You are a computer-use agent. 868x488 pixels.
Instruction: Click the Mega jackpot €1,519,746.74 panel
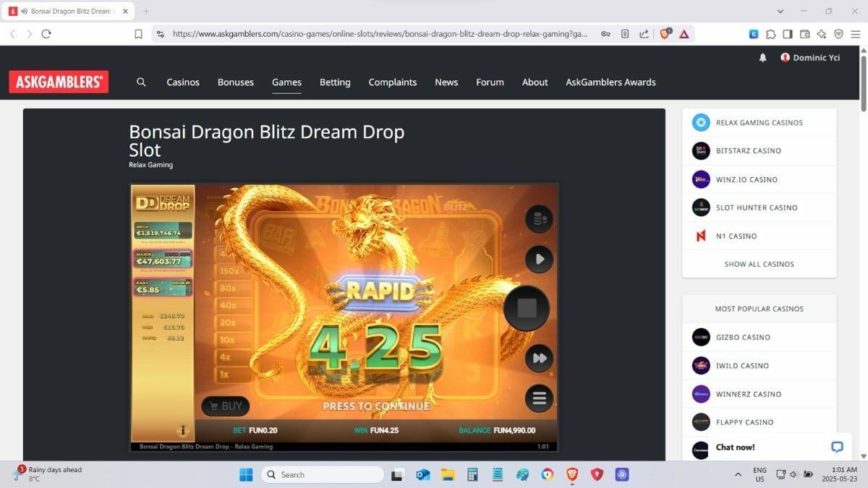click(x=163, y=232)
